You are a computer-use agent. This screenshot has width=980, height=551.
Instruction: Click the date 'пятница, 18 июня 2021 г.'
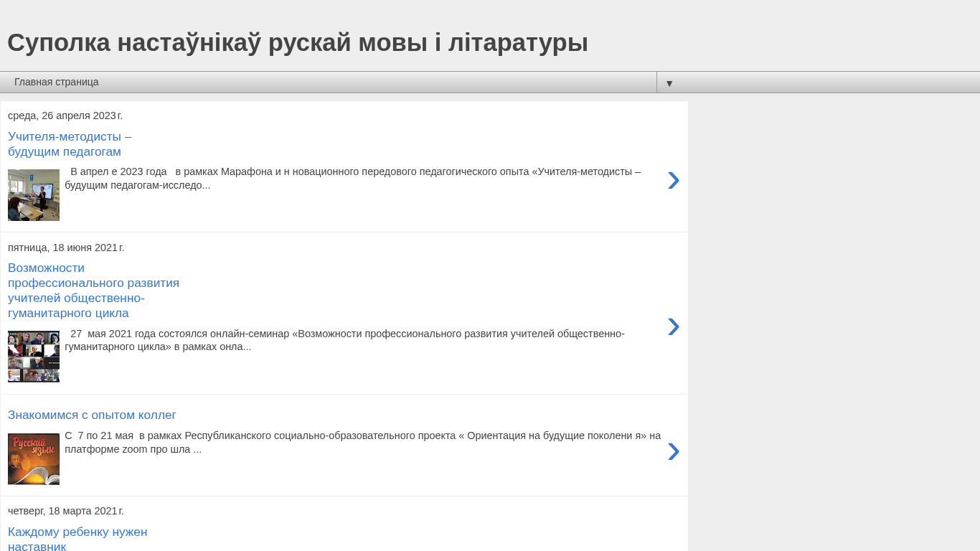(66, 248)
